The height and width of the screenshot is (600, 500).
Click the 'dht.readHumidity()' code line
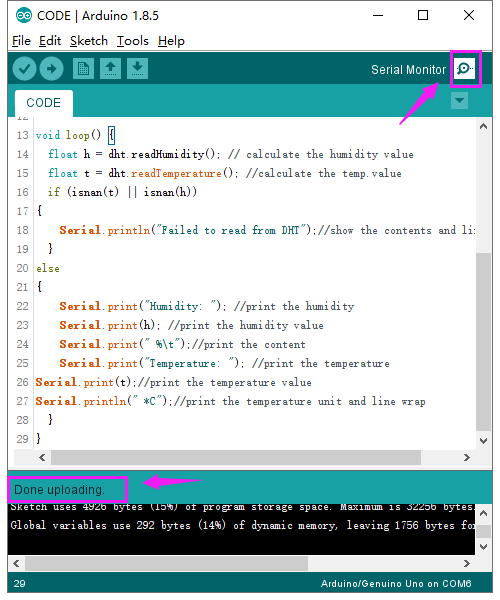pos(231,155)
